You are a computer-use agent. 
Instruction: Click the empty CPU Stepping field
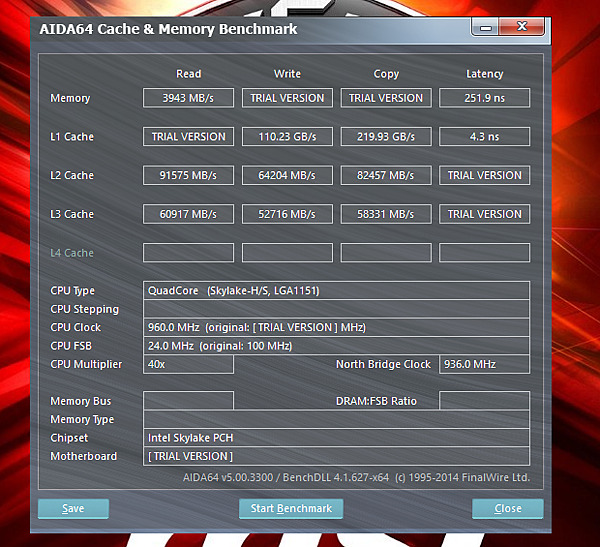(x=336, y=309)
